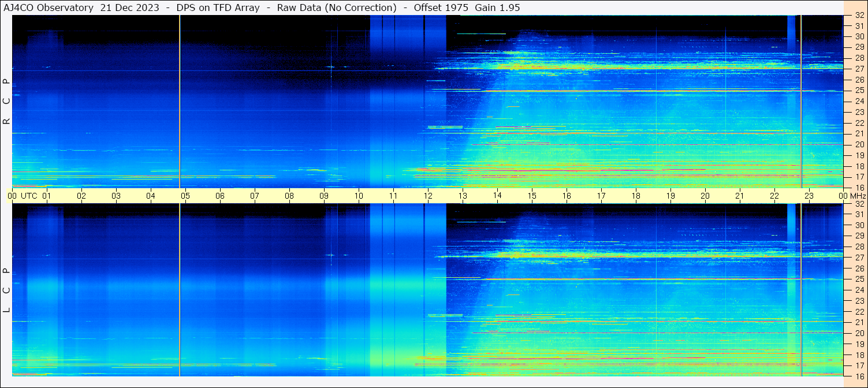Select the 07 hour time axis label
Viewport: 868px width, 388px height.
[x=255, y=196]
